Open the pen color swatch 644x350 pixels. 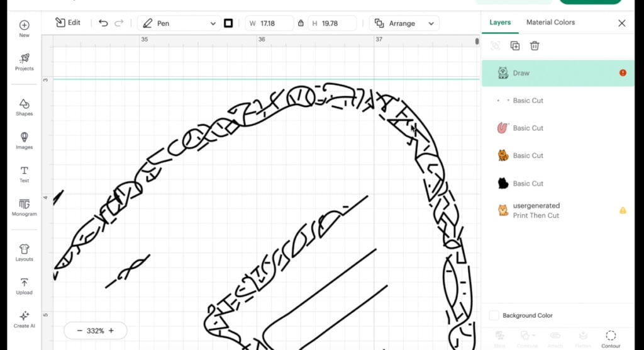[228, 23]
